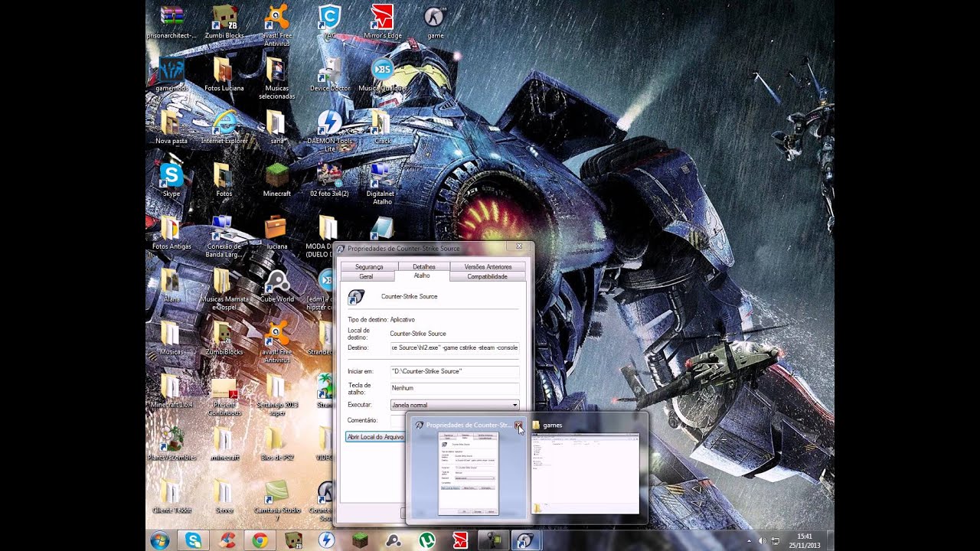Screen dimensions: 980x551
Task: Open the '02 foto 3x4(2)' image file
Action: pyautogui.click(x=329, y=180)
